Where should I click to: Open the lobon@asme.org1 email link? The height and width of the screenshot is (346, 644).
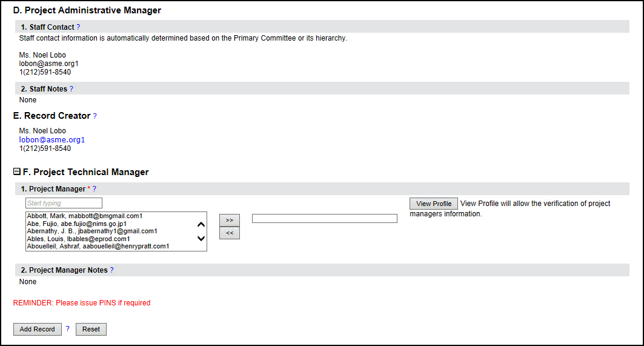click(52, 140)
